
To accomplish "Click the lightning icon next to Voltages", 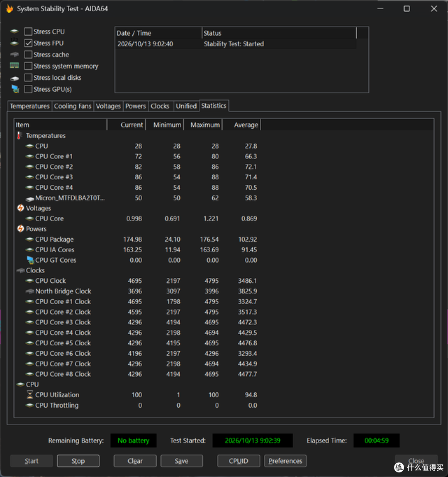I will pos(20,208).
